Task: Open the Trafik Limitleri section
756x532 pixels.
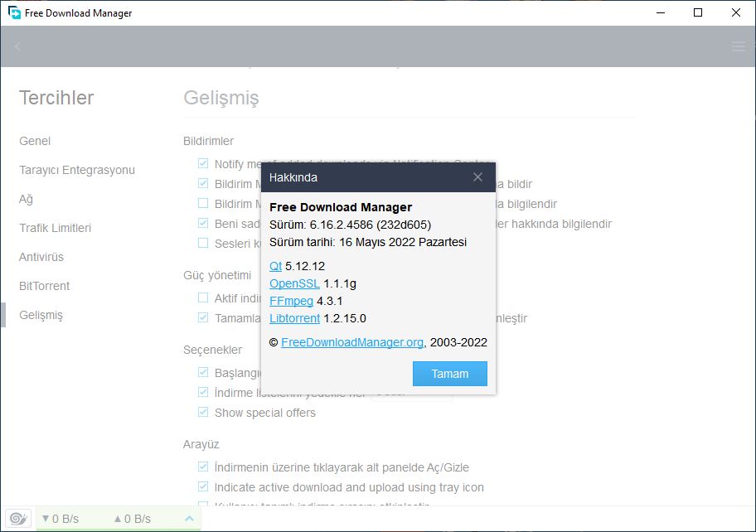Action: 55,228
